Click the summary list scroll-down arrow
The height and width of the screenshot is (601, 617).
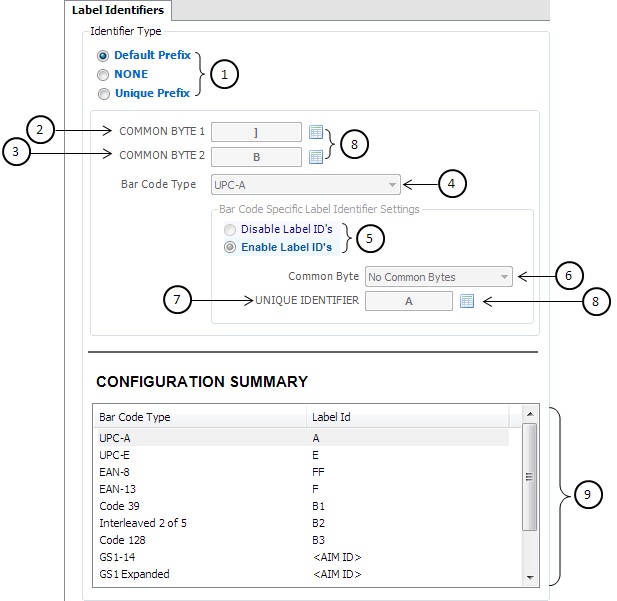530,578
